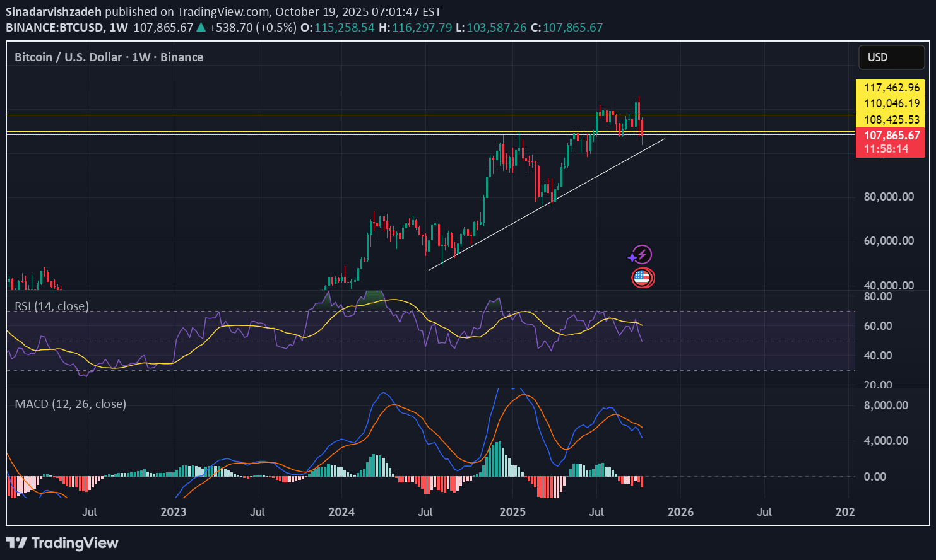Click the MACD (12, 26, close) indicator label
936x560 pixels.
click(70, 404)
